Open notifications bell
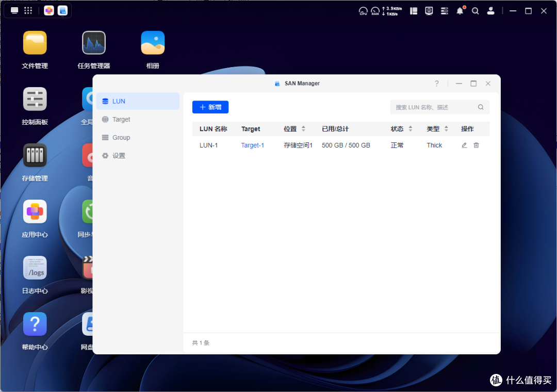The width and height of the screenshot is (557, 392). tap(460, 11)
